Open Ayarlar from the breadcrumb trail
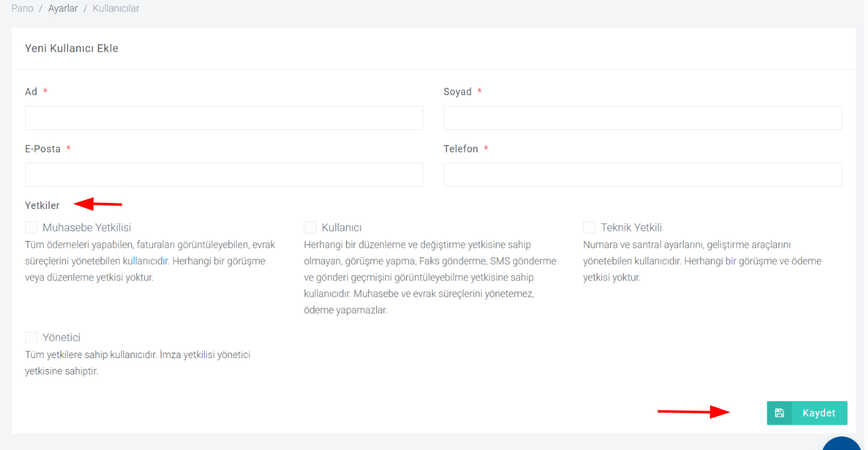The height and width of the screenshot is (450, 868). (63, 8)
